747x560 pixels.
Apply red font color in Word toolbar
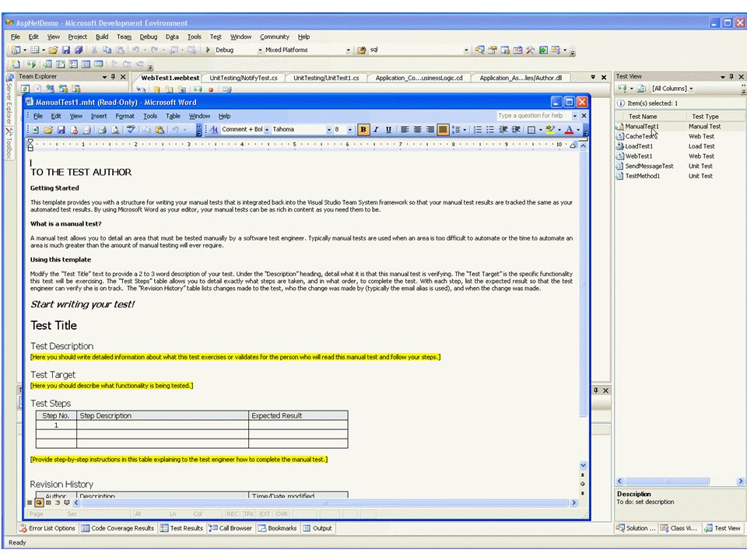point(569,130)
